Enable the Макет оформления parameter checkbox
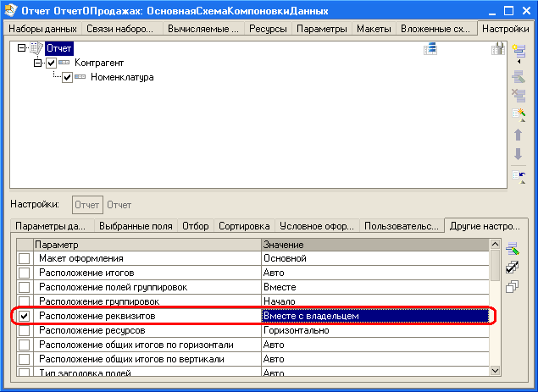The height and width of the screenshot is (392, 538). click(24, 258)
